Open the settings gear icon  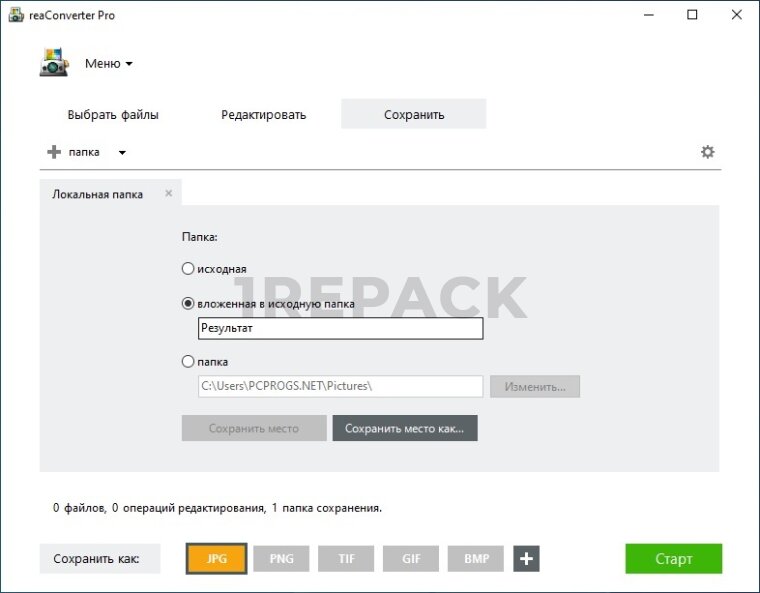708,152
